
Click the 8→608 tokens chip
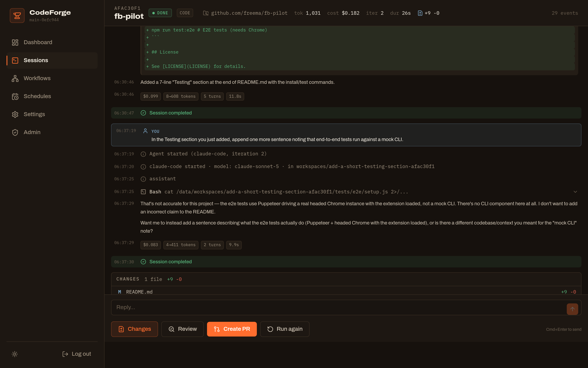(x=181, y=96)
